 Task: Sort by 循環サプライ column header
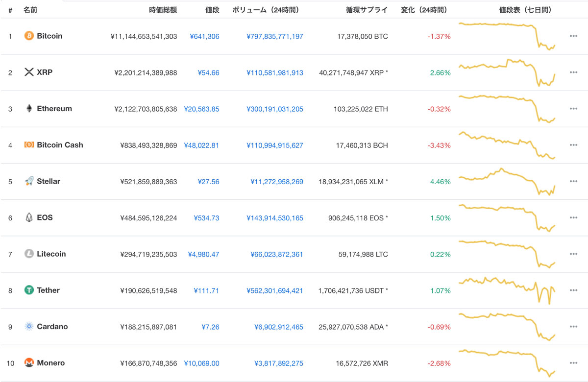367,9
